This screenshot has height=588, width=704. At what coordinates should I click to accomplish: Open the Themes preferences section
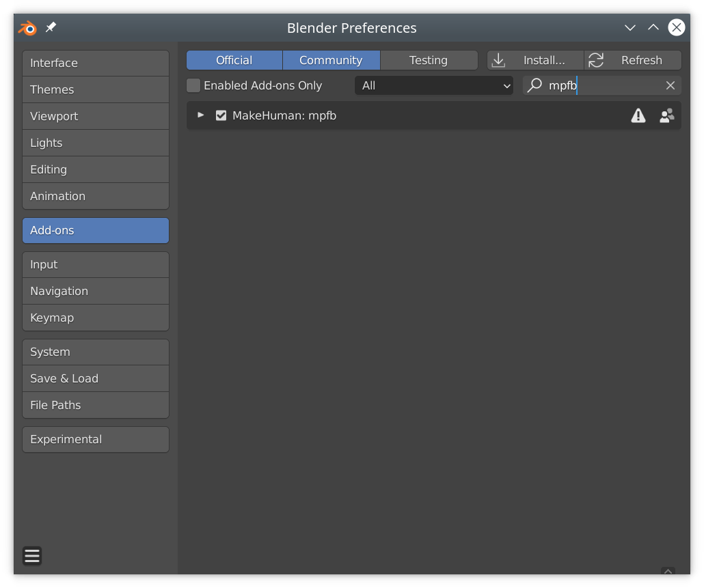point(96,89)
